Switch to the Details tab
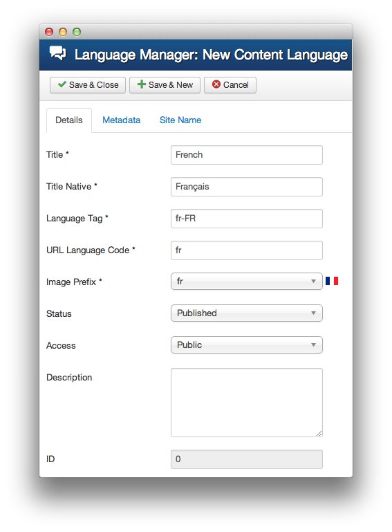The height and width of the screenshot is (532, 392). 69,120
